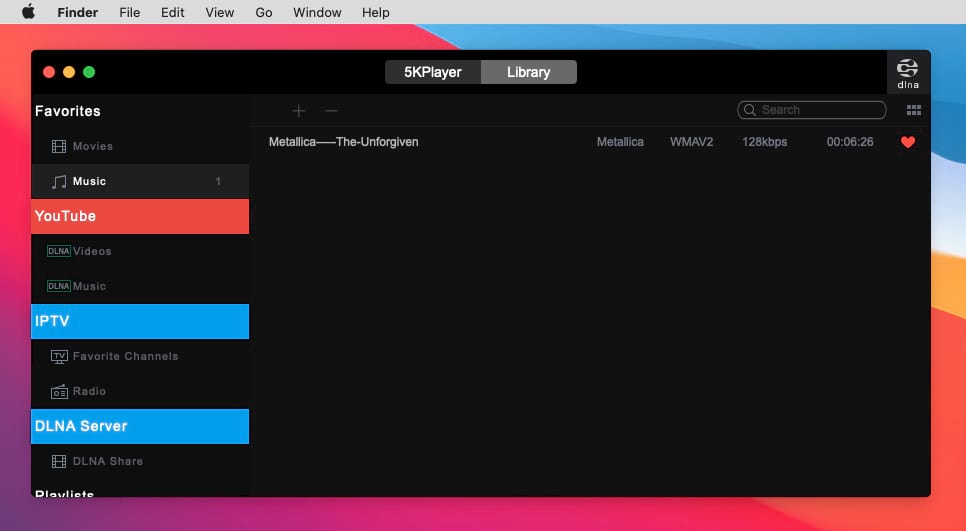Open YouTube Videos list

(x=140, y=251)
